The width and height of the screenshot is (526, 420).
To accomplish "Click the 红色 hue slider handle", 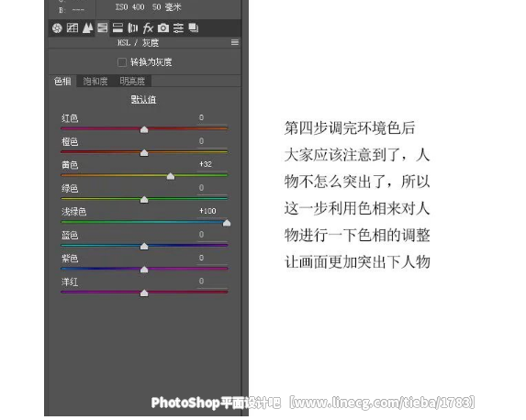I will coord(144,129).
